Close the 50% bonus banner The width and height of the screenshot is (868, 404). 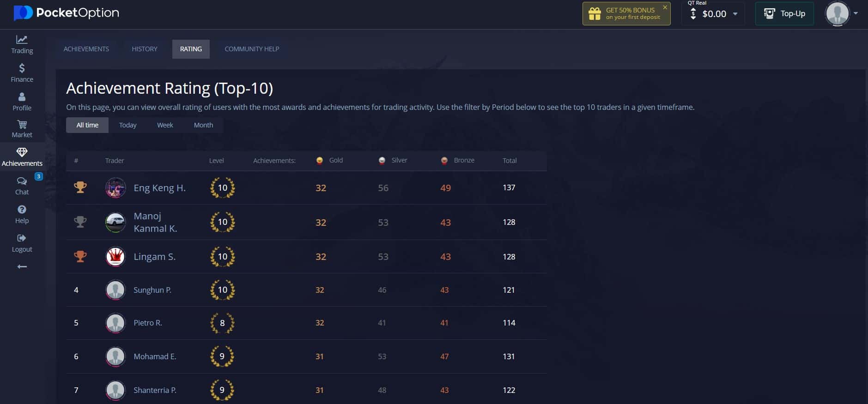pyautogui.click(x=665, y=7)
